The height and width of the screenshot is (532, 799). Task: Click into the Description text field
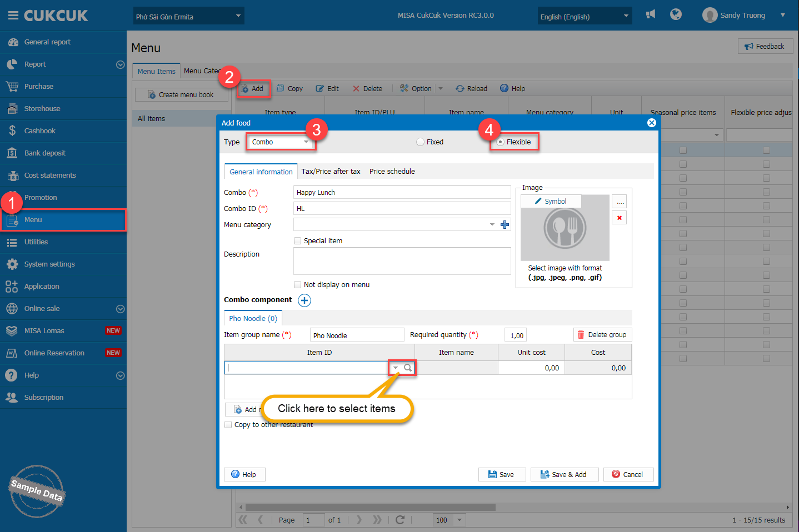(401, 261)
